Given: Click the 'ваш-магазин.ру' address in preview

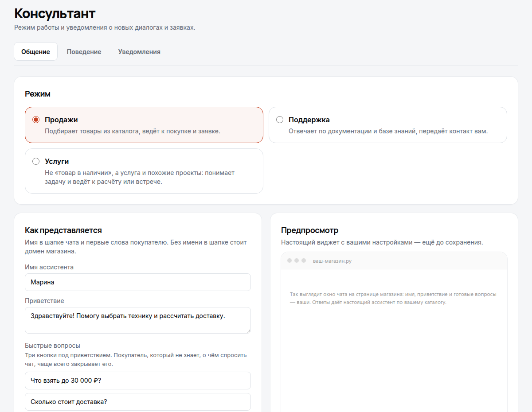Looking at the screenshot, I should [332, 261].
